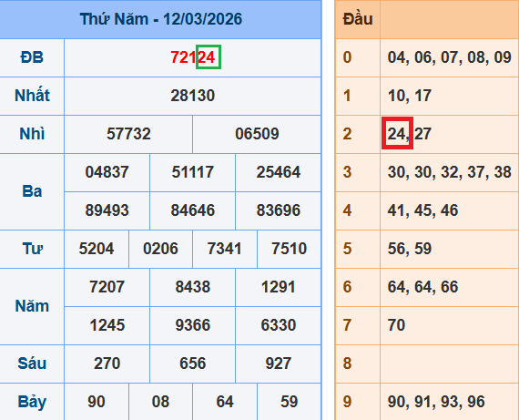This screenshot has width=519, height=420.
Task: Click the Năm result 6330
Action: click(279, 325)
